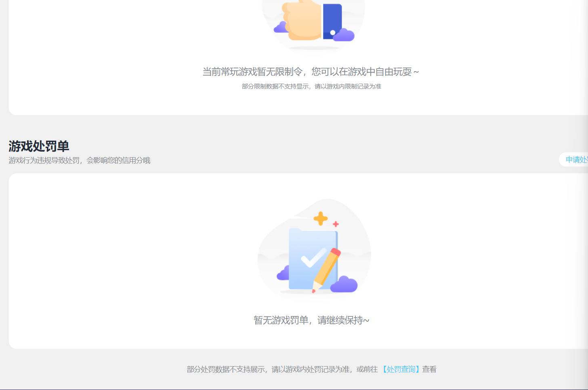Click the 部分限制数据不支持显示 note text
The image size is (588, 390).
pyautogui.click(x=311, y=86)
